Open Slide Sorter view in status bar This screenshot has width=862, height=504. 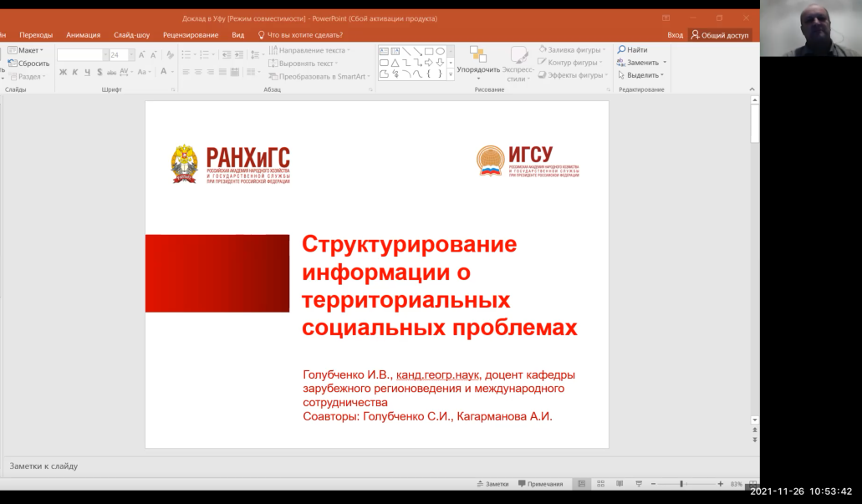600,484
